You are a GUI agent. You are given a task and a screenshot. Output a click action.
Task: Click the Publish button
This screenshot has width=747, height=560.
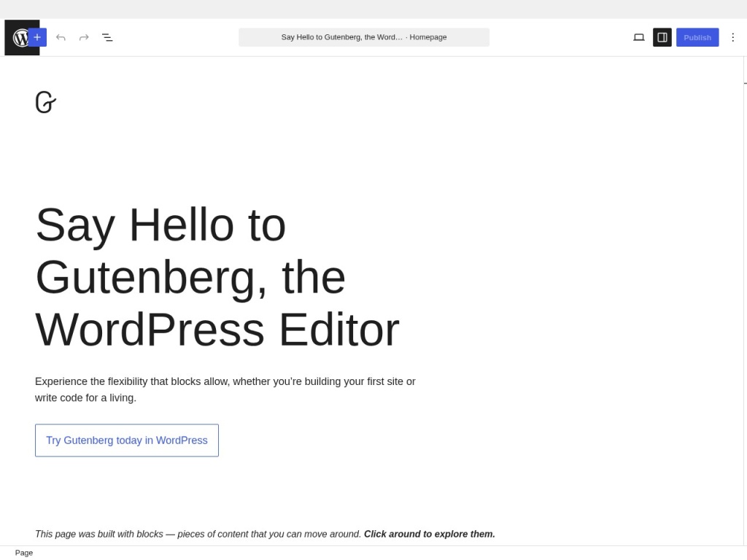(x=697, y=37)
